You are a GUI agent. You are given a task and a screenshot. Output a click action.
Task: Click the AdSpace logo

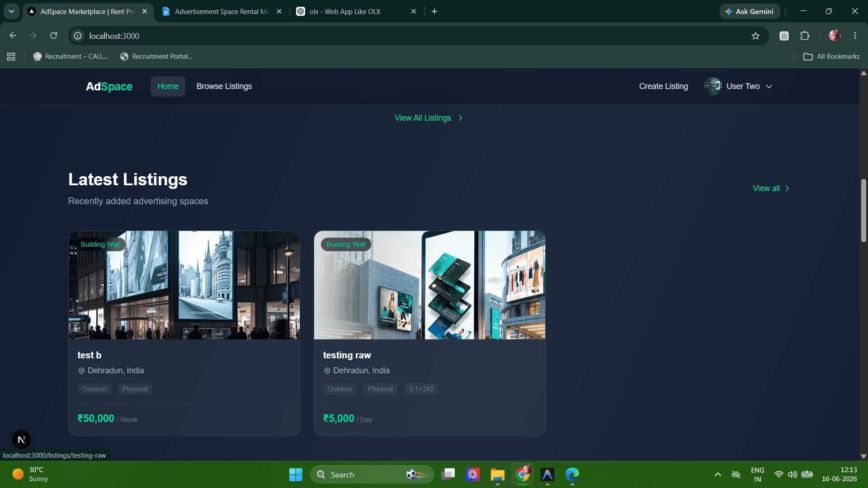click(109, 86)
